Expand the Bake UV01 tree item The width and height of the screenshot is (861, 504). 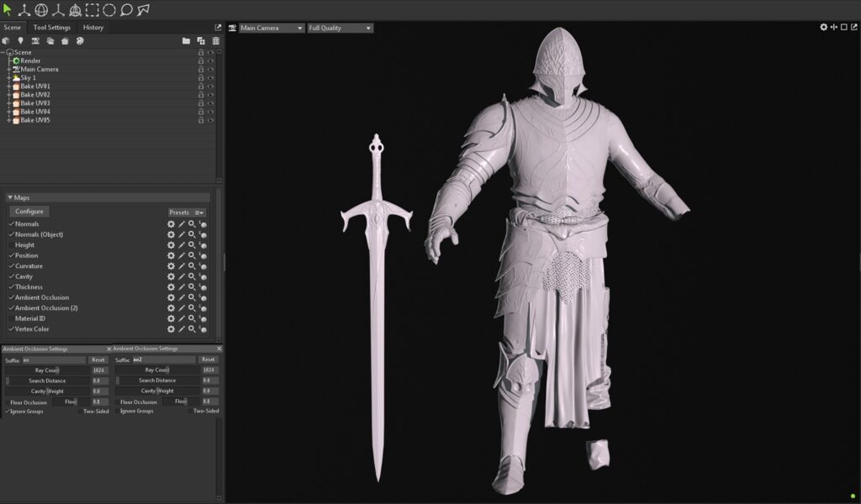click(x=8, y=87)
